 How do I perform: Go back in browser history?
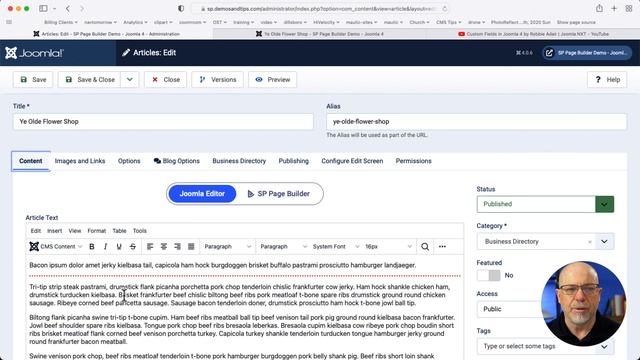68,9
